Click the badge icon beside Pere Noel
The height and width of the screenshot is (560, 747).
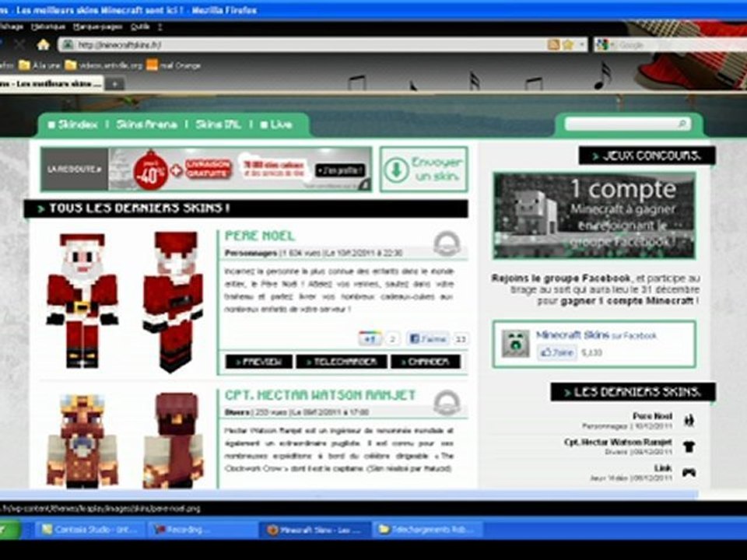tap(447, 243)
